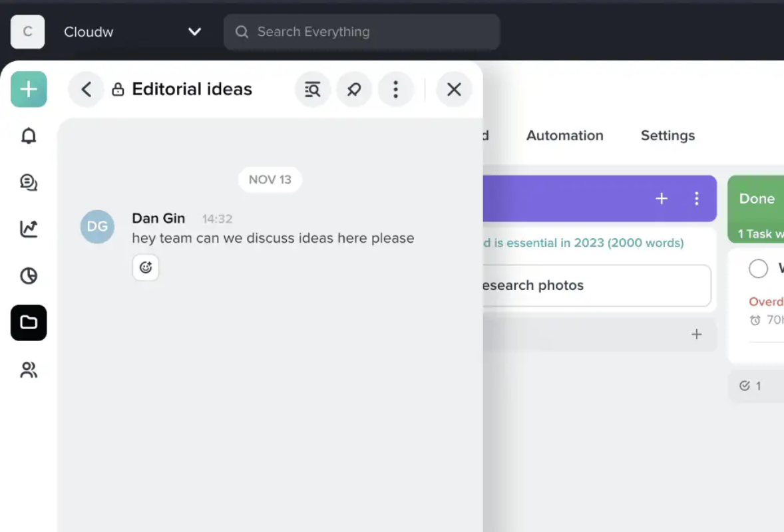
Task: Click the green plus create button
Action: pyautogui.click(x=29, y=89)
